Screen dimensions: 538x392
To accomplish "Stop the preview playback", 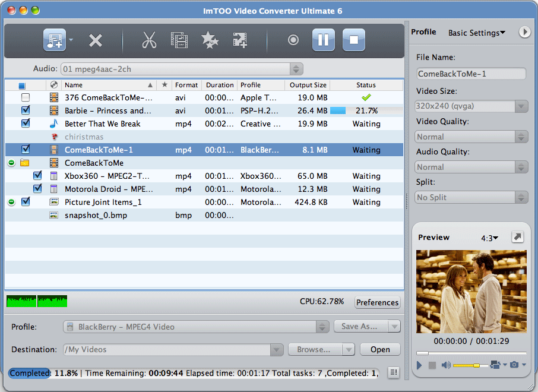I will point(432,365).
